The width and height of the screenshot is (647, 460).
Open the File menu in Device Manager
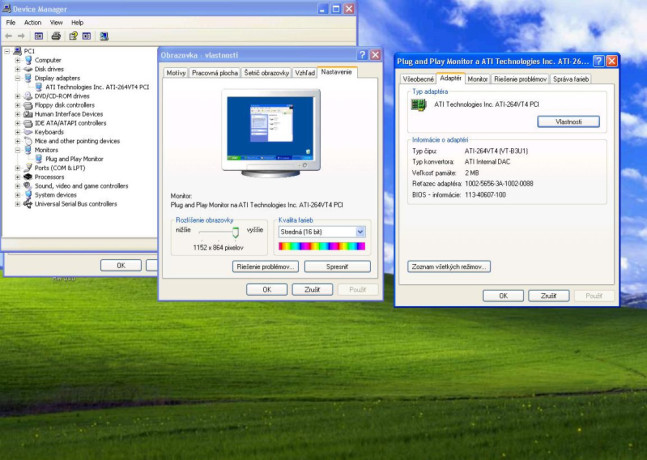point(11,22)
